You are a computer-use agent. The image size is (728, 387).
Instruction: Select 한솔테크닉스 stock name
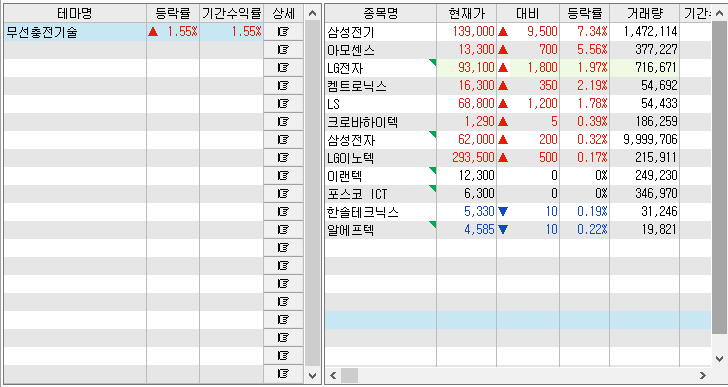point(363,212)
